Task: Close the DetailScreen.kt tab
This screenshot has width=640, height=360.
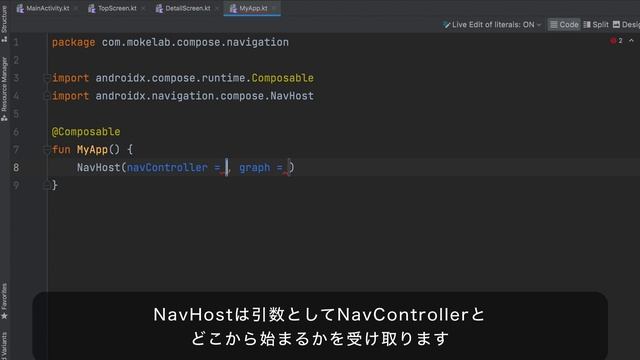Action: tap(217, 8)
